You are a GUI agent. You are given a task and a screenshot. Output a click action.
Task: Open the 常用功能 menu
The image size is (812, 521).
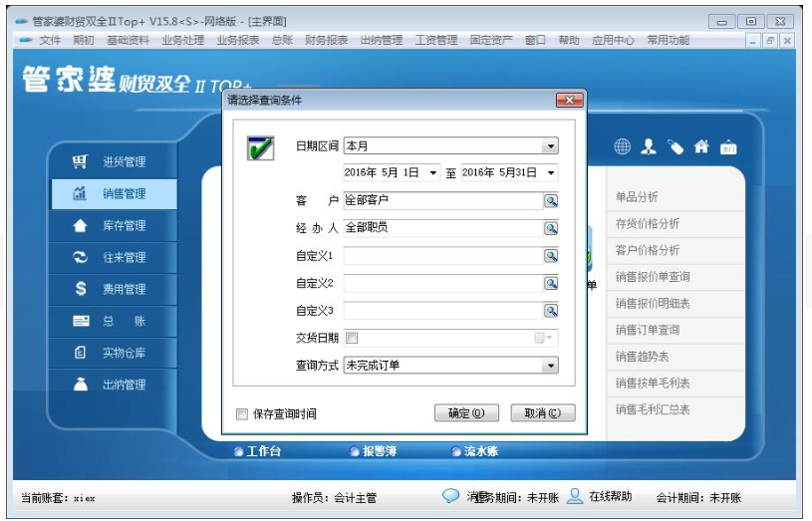click(668, 40)
